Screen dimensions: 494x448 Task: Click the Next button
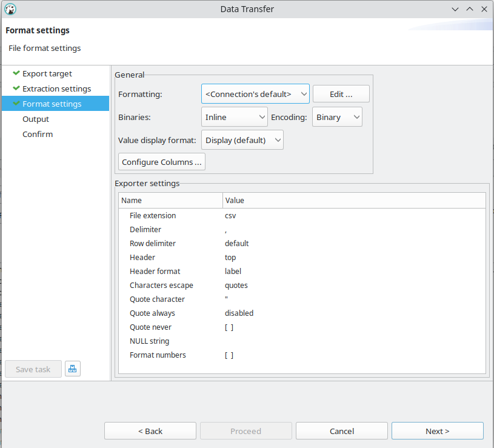pyautogui.click(x=437, y=430)
